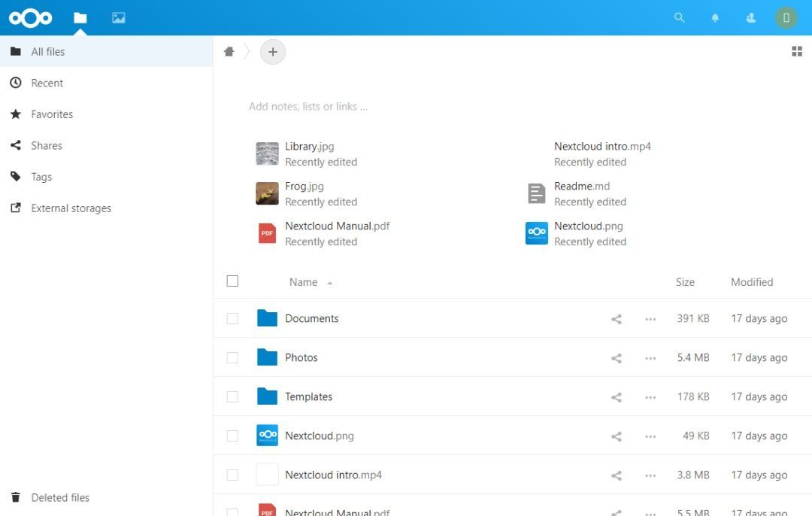Screen dimensions: 812x516
Task: Open Deleted files link
Action: [x=60, y=498]
